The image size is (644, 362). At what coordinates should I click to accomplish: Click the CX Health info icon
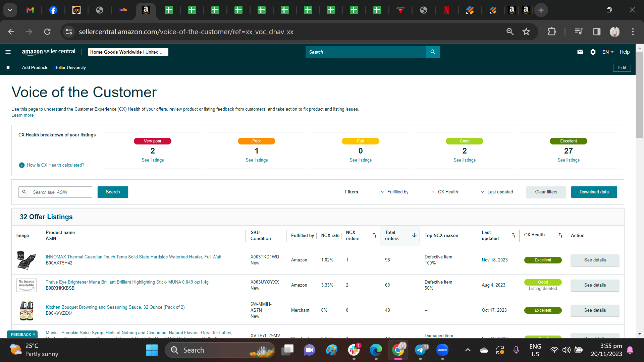(x=22, y=165)
